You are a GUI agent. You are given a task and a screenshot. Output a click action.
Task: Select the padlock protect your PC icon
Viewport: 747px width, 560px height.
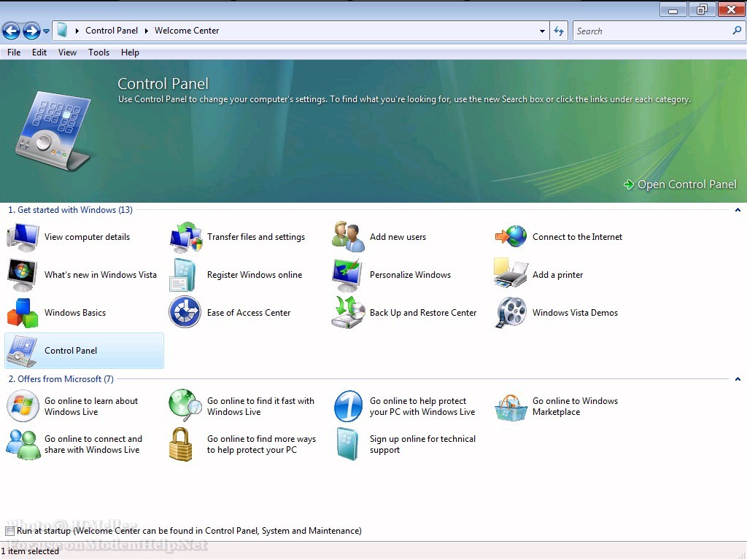coord(181,444)
